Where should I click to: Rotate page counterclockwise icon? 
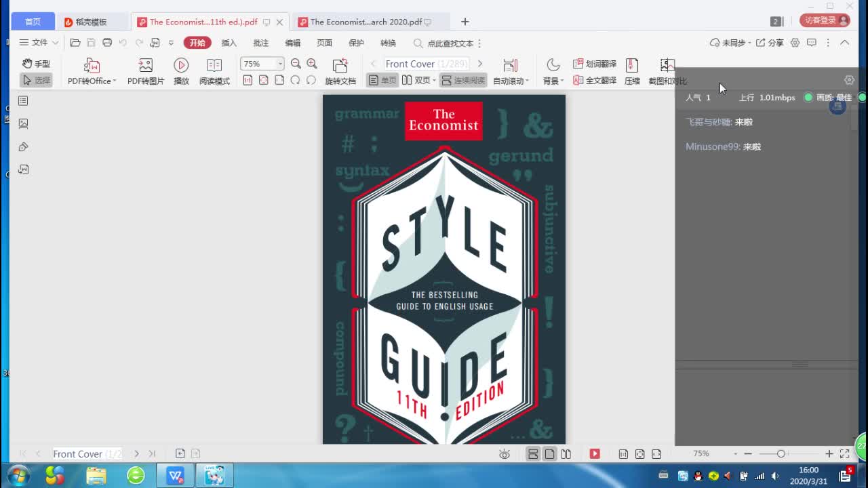tap(295, 80)
